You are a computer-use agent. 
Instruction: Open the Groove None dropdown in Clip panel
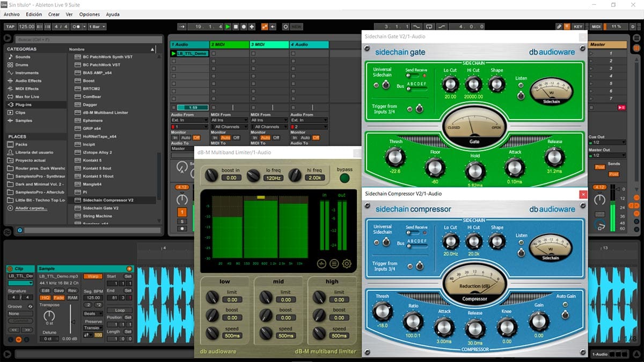coord(20,314)
